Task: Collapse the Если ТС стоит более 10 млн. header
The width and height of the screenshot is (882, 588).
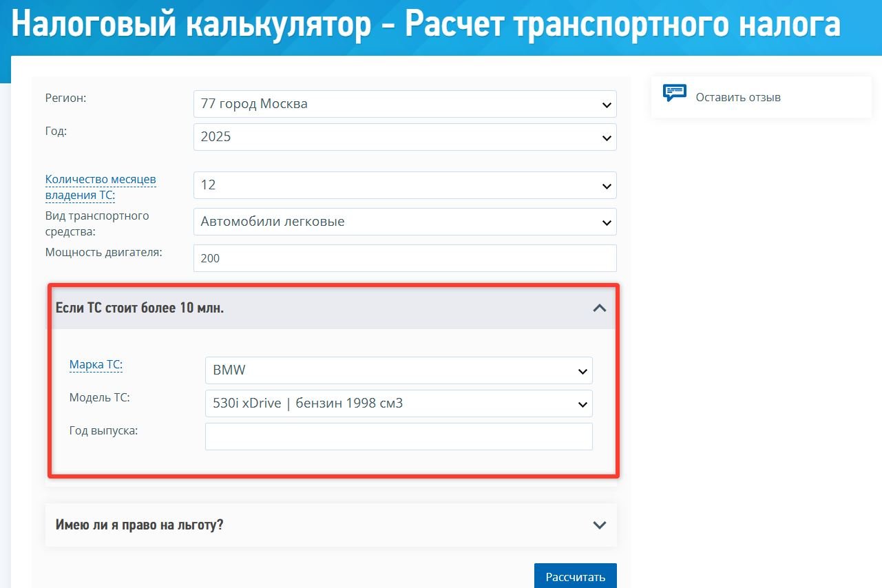Action: pos(140,308)
